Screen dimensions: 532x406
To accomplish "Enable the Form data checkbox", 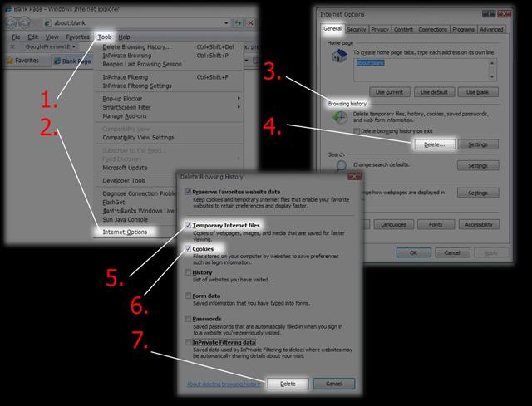I will click(x=188, y=296).
